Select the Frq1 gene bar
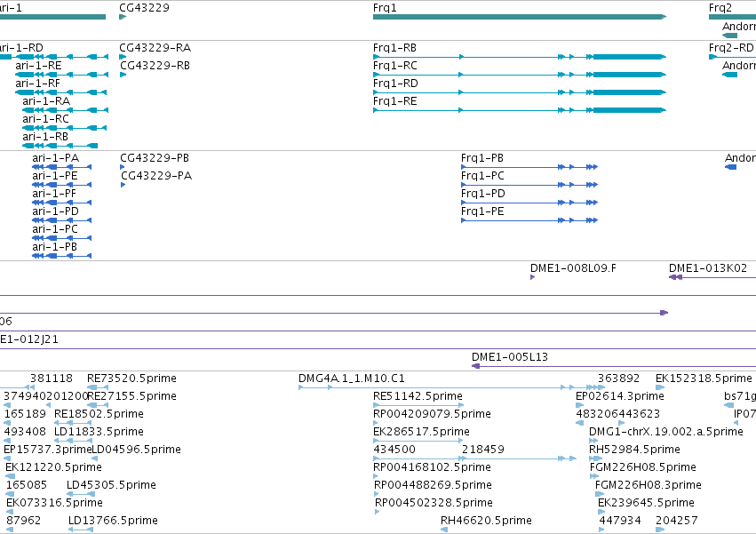 coord(520,17)
